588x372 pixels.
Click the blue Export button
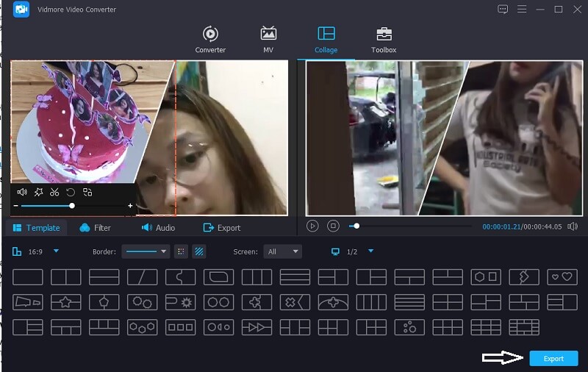click(x=553, y=359)
